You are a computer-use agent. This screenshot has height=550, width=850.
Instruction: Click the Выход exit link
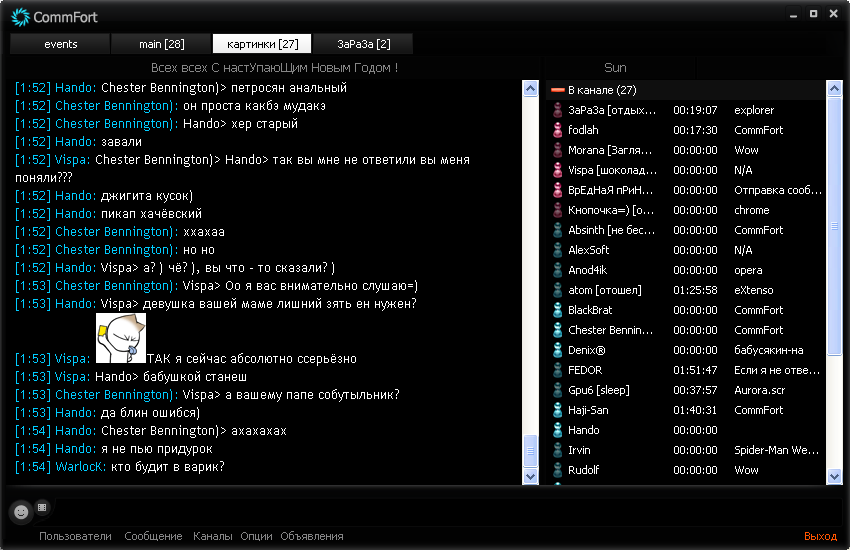click(820, 536)
